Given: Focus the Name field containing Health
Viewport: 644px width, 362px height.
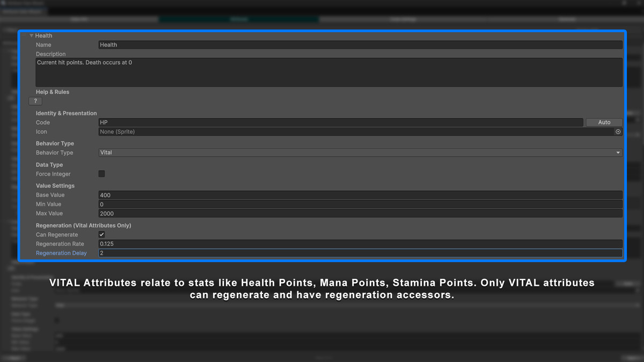Looking at the screenshot, I should [360, 45].
